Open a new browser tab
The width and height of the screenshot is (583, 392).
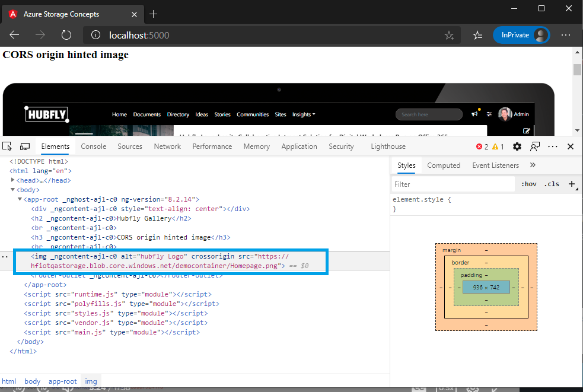(153, 14)
